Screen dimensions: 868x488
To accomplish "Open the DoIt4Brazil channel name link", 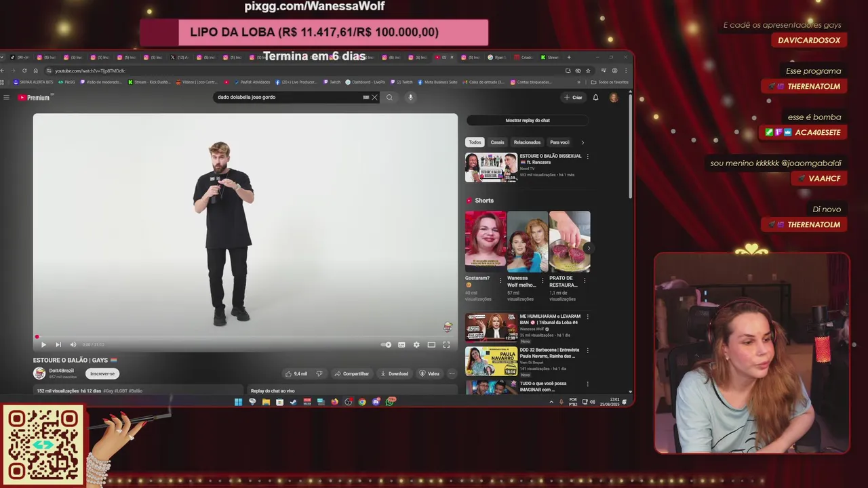I will coord(61,371).
